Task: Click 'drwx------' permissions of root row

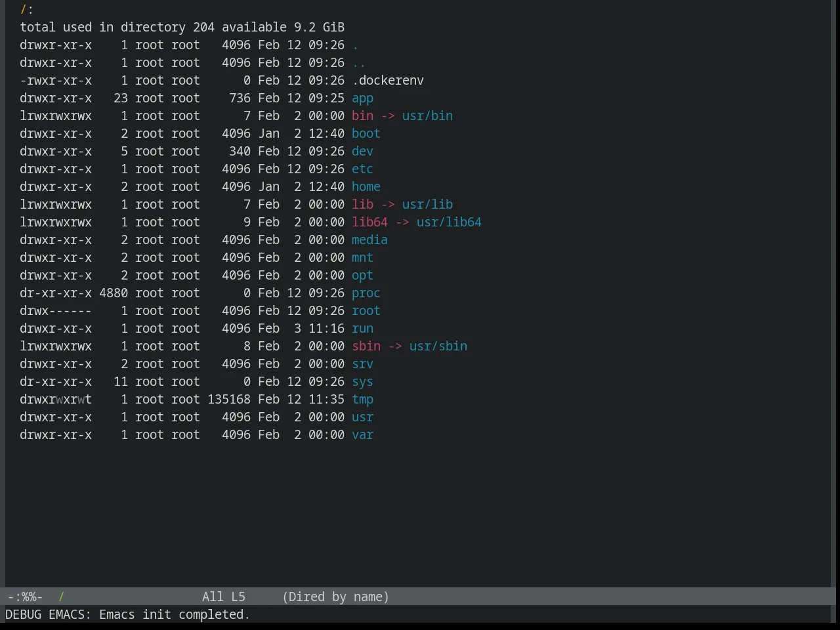Action: tap(56, 311)
